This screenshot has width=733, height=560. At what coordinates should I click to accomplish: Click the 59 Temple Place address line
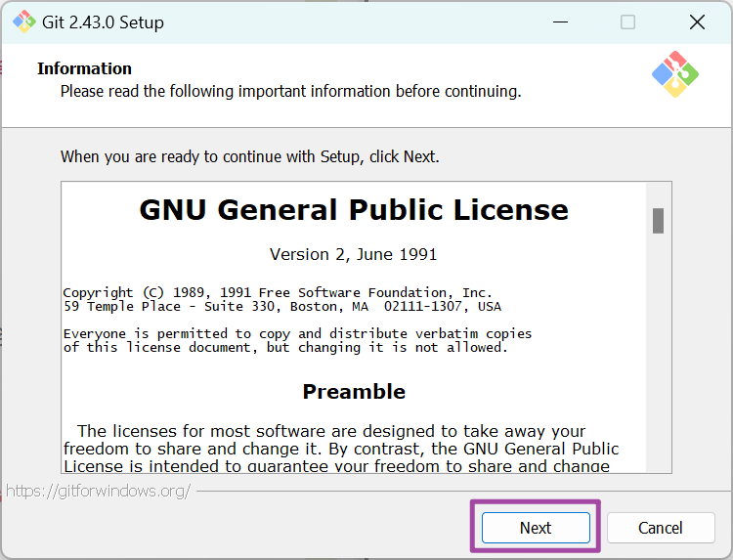(x=281, y=306)
